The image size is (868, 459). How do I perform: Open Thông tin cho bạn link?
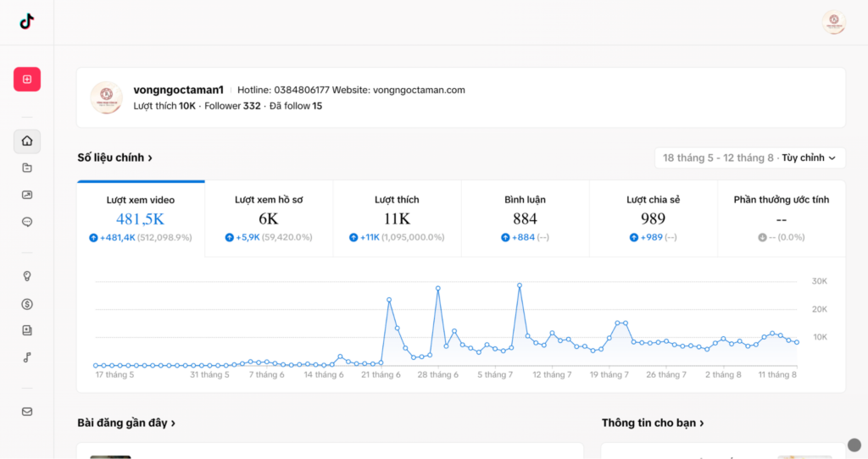pos(653,423)
